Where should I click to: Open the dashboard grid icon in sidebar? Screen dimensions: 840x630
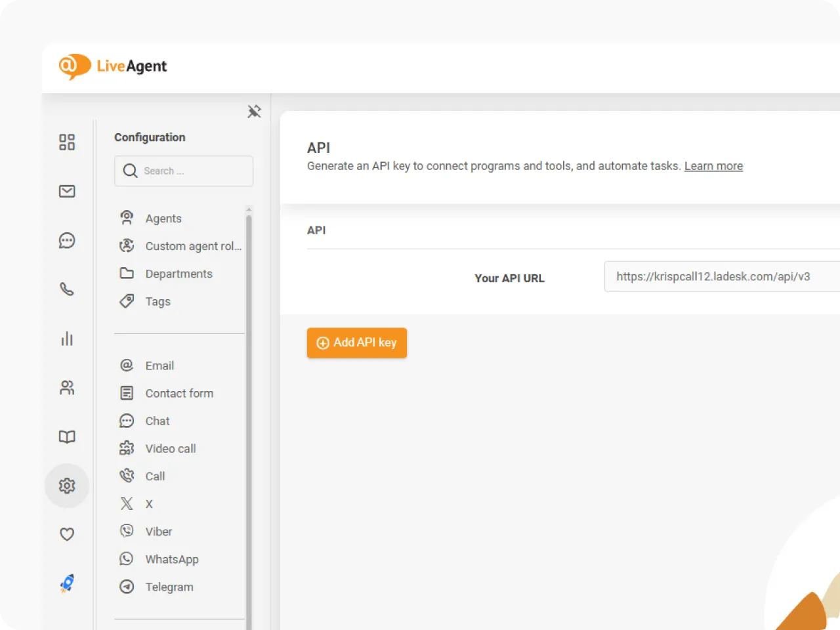[67, 142]
